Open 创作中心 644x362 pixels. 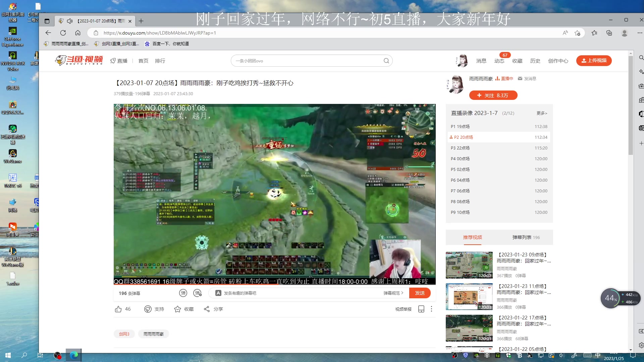(558, 61)
